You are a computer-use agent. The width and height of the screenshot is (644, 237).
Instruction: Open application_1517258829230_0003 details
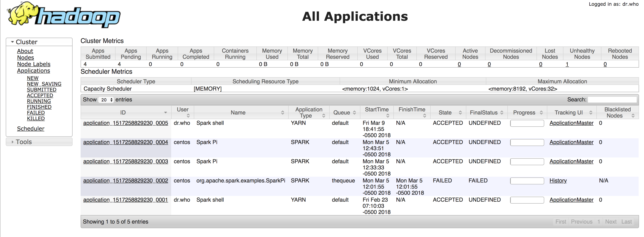(125, 162)
